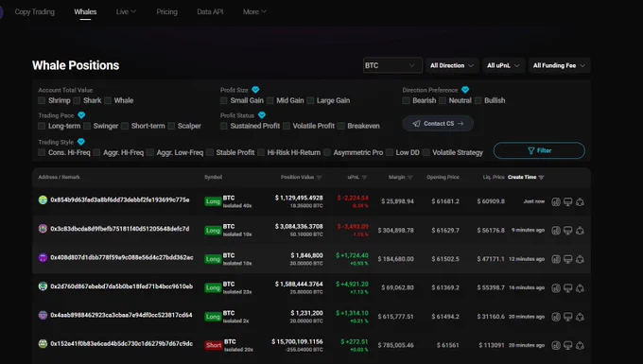
Task: Open bar chart icon in 0x2d760d86 row
Action: pyautogui.click(x=556, y=287)
